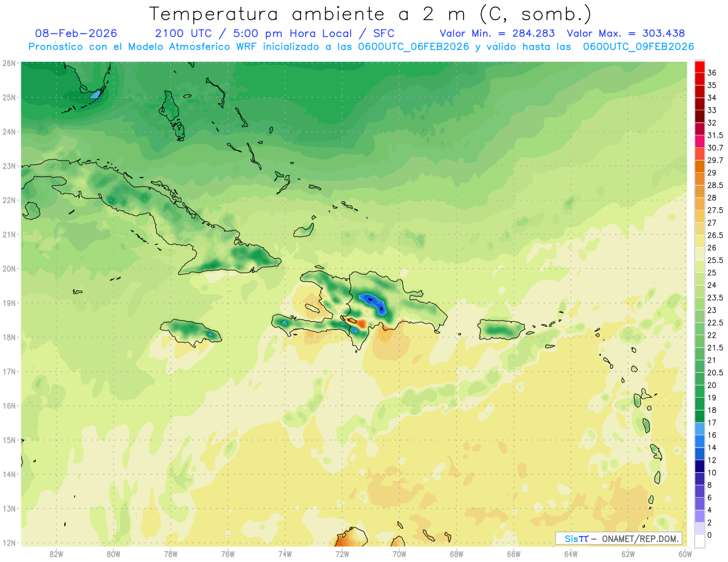728x562 pixels.
Task: Click the "20.5" value on the color scale
Action: pos(715,373)
